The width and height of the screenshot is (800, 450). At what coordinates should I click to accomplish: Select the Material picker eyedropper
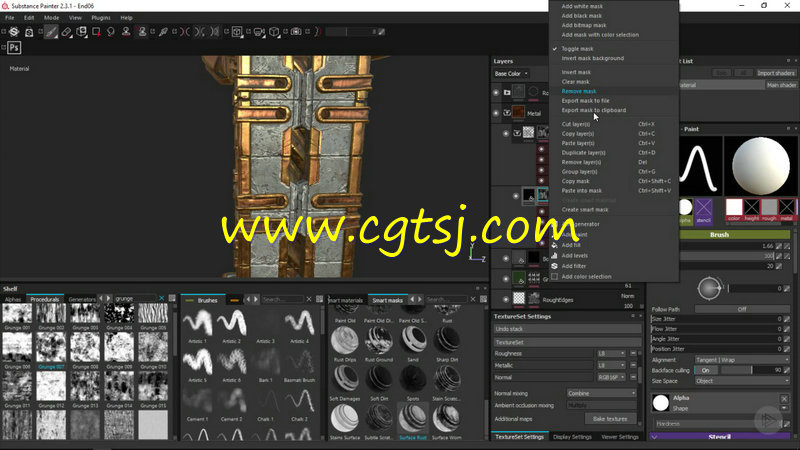pyautogui.click(x=163, y=32)
